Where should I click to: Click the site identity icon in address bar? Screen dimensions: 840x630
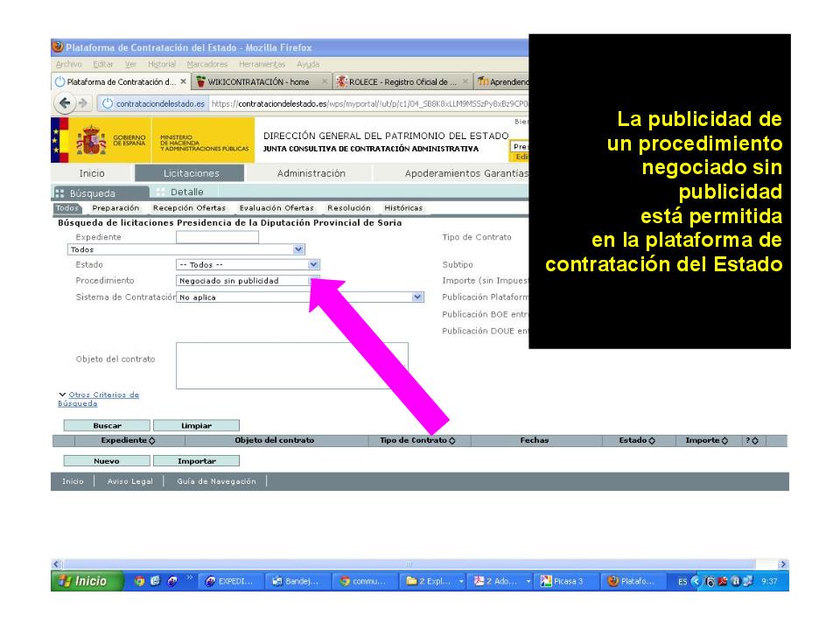pyautogui.click(x=107, y=103)
